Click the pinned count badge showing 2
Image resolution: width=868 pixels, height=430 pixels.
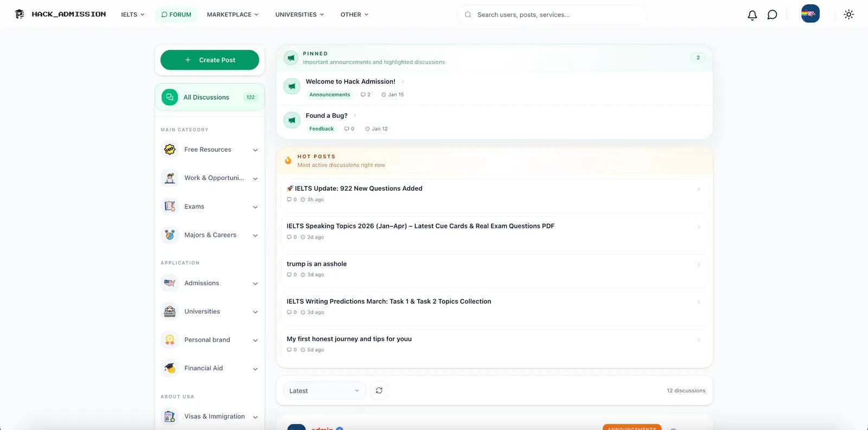click(x=698, y=57)
